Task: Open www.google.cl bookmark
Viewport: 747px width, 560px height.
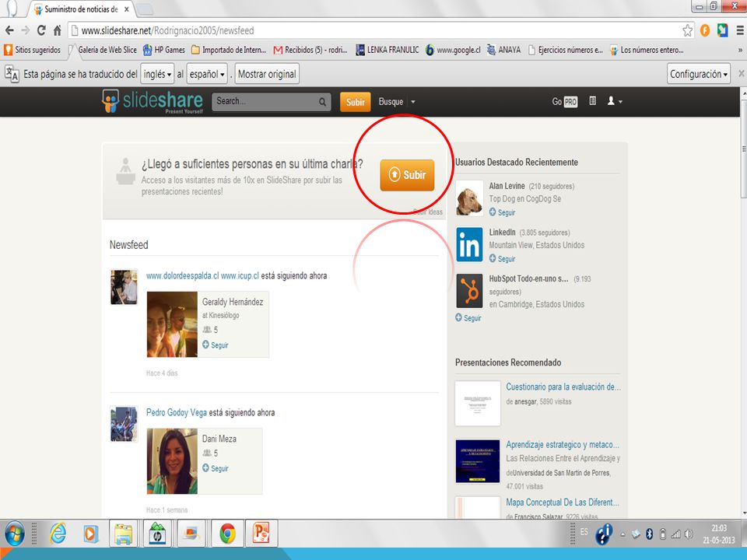Action: coord(453,50)
